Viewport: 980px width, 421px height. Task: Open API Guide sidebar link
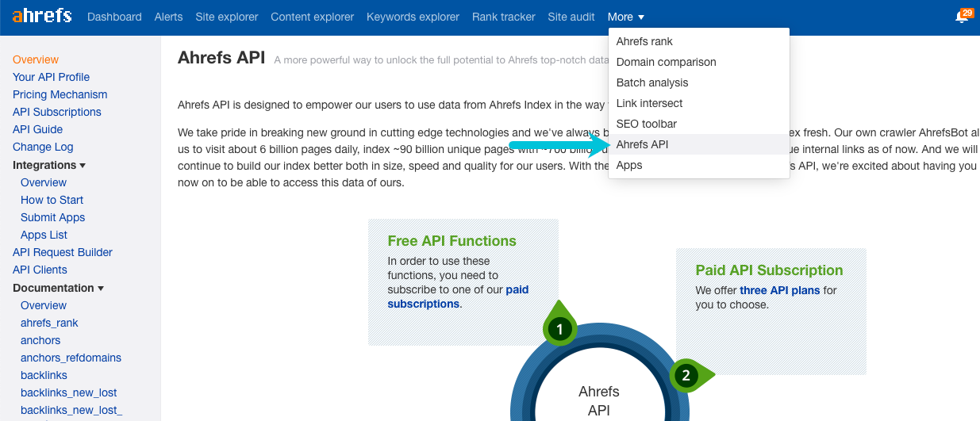pyautogui.click(x=37, y=129)
